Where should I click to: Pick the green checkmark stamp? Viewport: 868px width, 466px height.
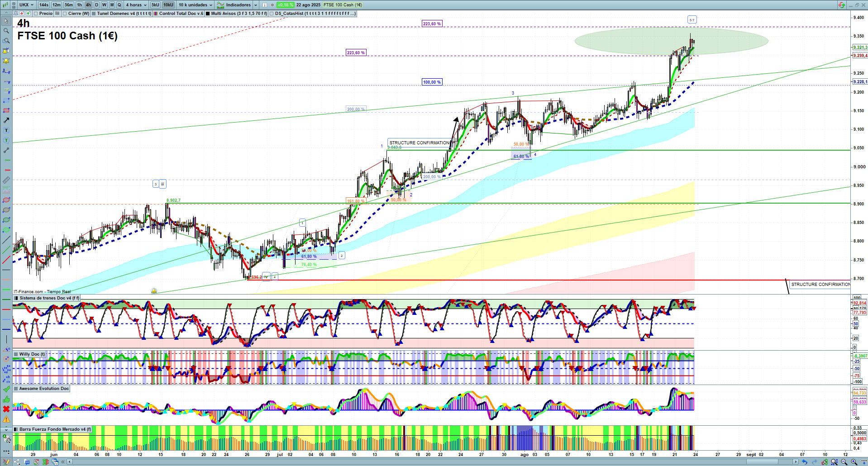6,389
